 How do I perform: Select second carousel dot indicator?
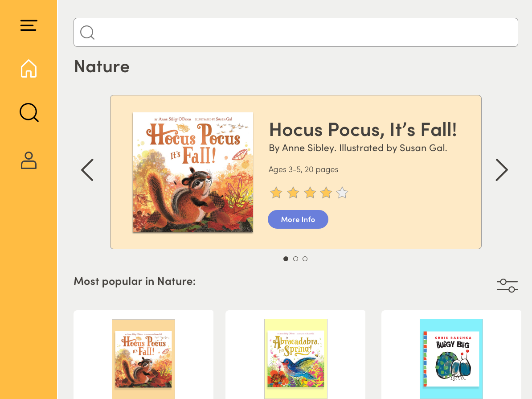(295, 259)
